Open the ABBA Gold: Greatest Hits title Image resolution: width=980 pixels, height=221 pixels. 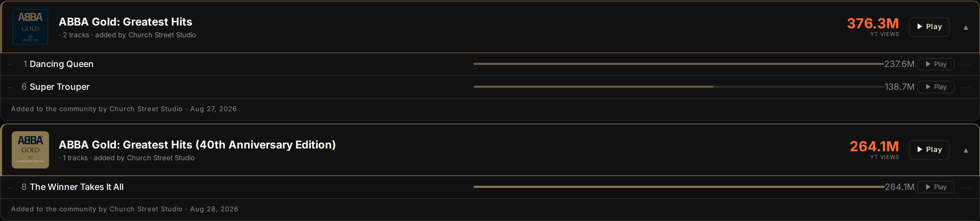click(126, 22)
